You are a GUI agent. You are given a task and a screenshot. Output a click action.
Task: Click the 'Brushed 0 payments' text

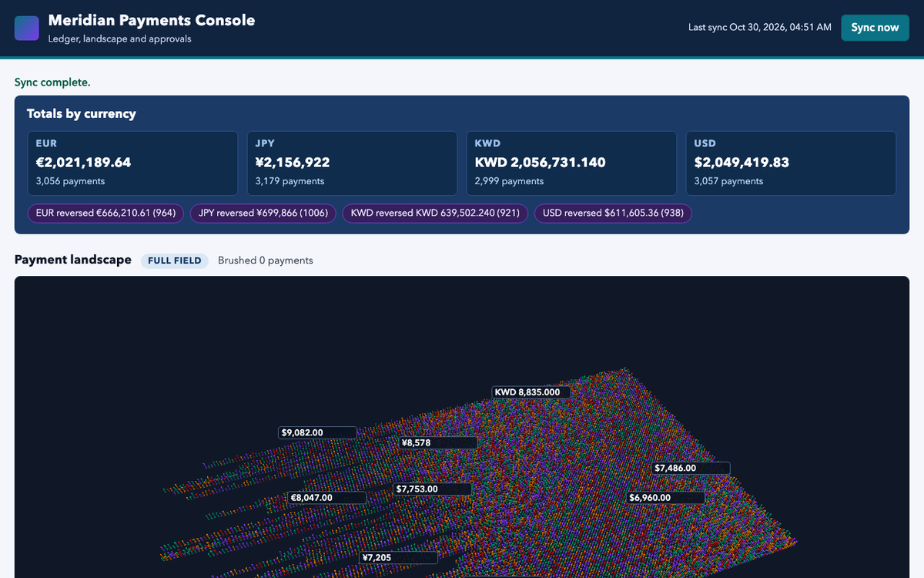click(266, 260)
